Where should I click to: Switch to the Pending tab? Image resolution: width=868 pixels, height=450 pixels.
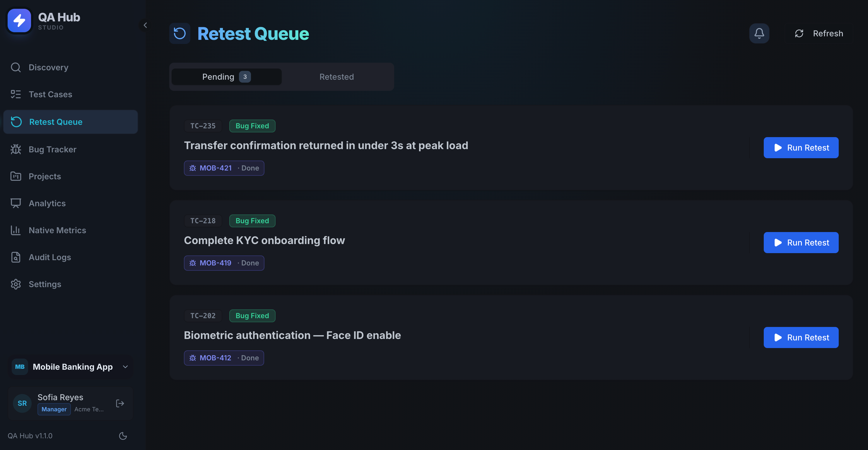(x=226, y=77)
